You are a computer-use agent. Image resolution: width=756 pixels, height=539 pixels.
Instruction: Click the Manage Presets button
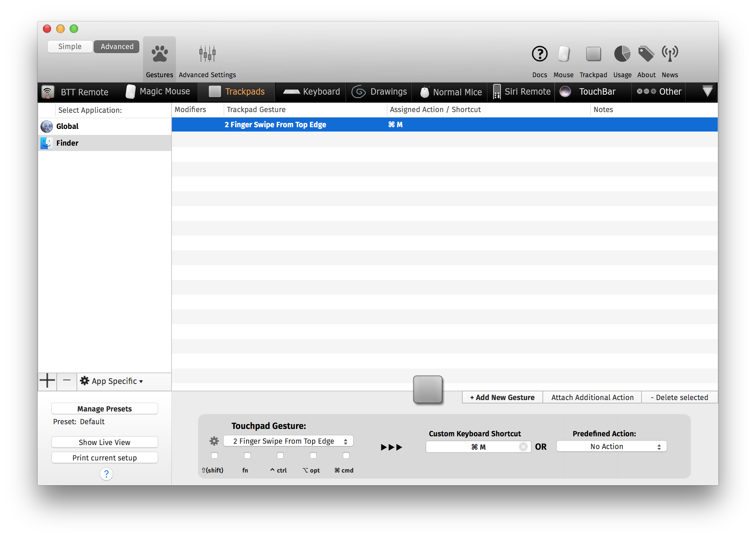pyautogui.click(x=104, y=409)
